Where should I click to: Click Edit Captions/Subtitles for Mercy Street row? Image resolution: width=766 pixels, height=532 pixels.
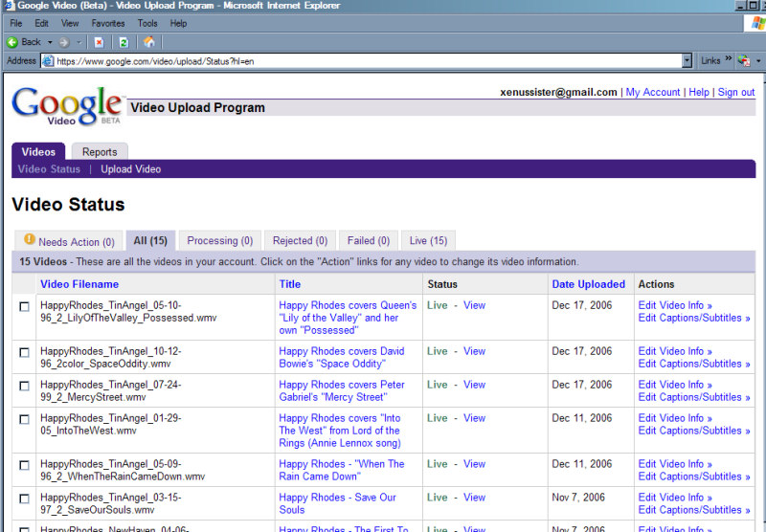(693, 397)
